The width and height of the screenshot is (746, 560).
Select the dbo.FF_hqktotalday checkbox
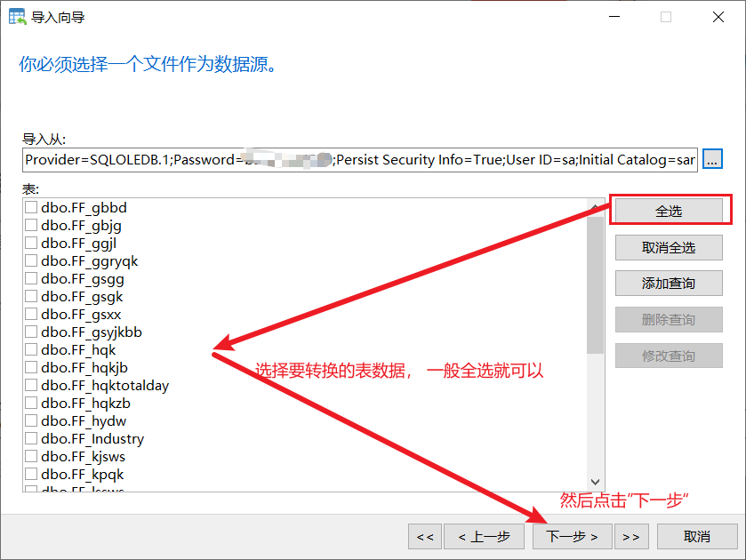pos(31,386)
